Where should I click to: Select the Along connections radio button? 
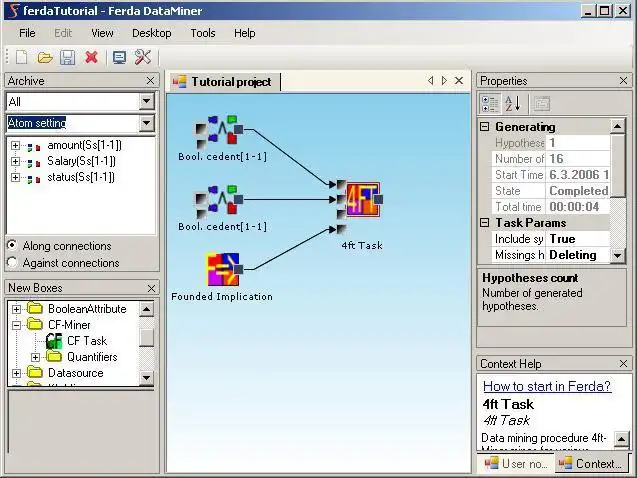[x=13, y=245]
